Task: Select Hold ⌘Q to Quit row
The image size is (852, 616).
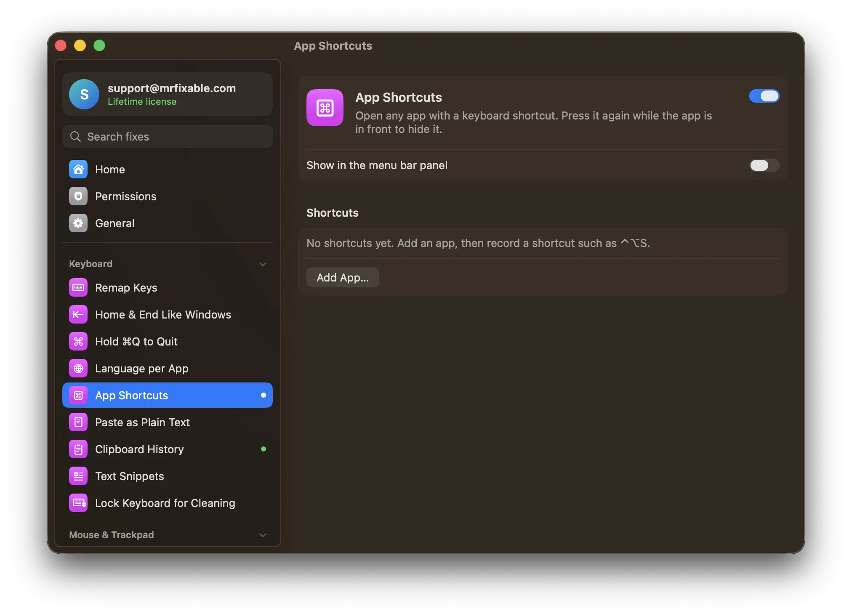Action: point(168,342)
